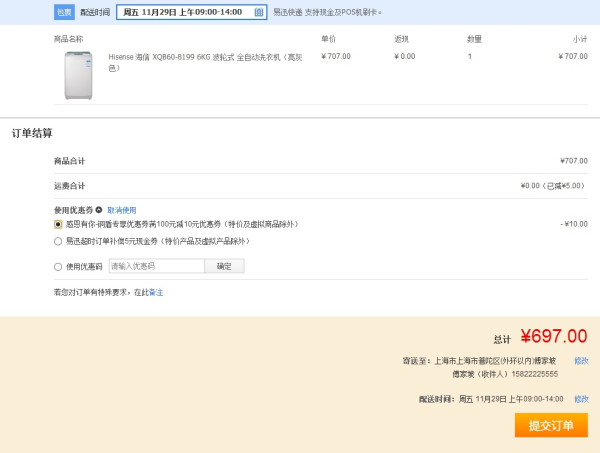Screen dimensions: 600x453
Task: Click 修改 next to the delivery time summary
Action: pyautogui.click(x=581, y=399)
